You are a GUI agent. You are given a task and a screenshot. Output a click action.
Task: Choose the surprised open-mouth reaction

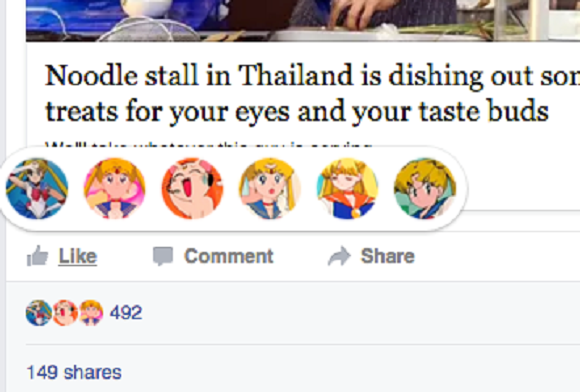coord(270,189)
